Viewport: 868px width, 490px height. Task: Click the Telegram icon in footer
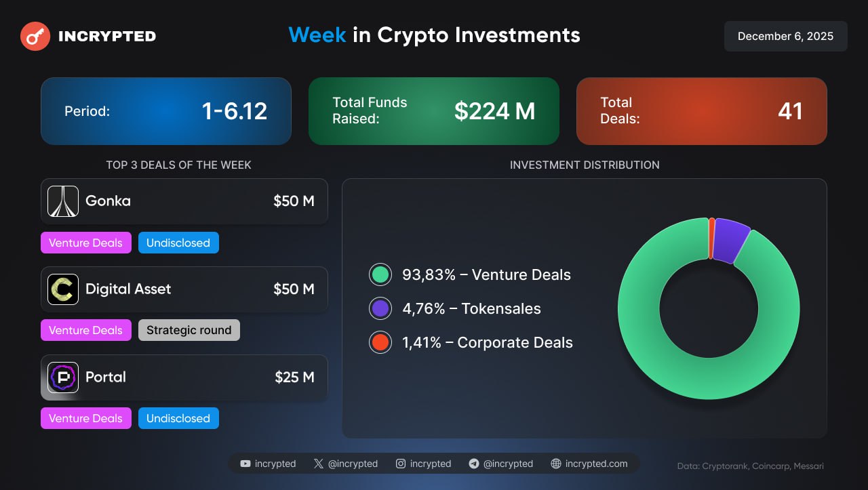click(x=474, y=464)
